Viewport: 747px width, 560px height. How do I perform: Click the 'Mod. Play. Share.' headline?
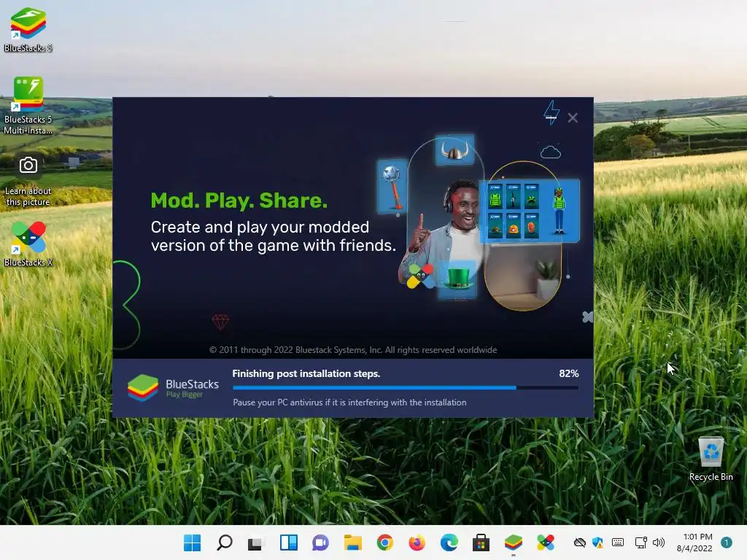[239, 201]
